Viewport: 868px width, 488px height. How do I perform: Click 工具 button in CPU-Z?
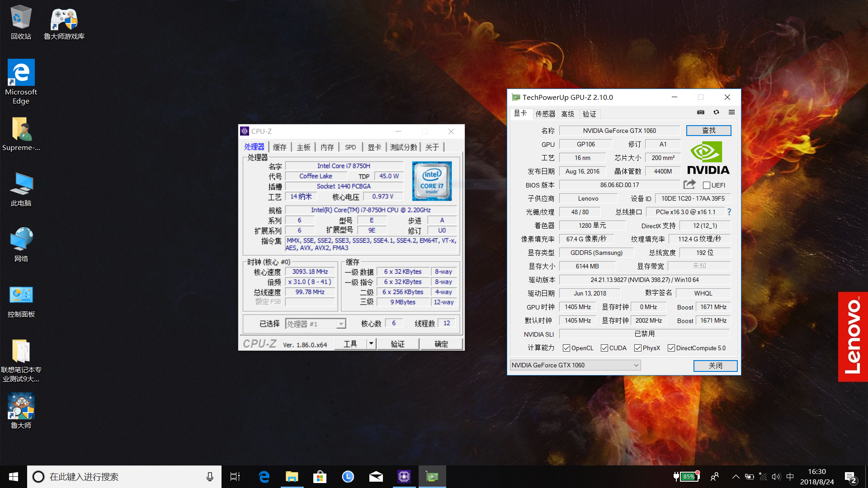coord(350,344)
